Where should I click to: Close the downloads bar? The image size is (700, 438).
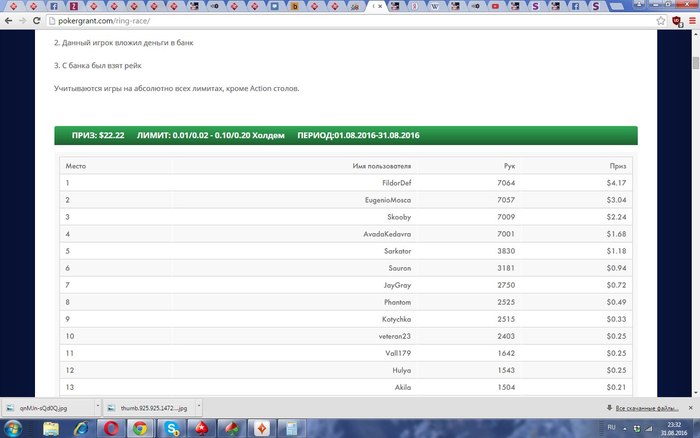pos(691,408)
